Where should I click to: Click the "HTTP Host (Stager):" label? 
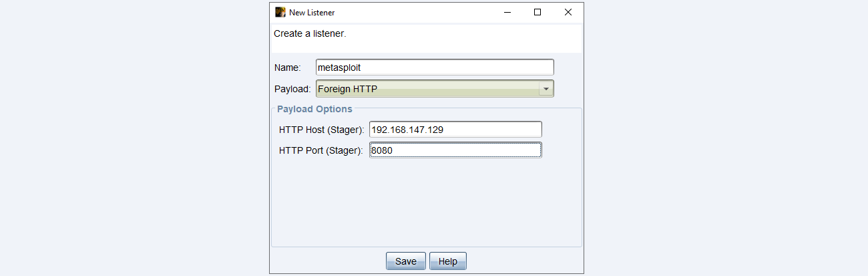click(322, 130)
